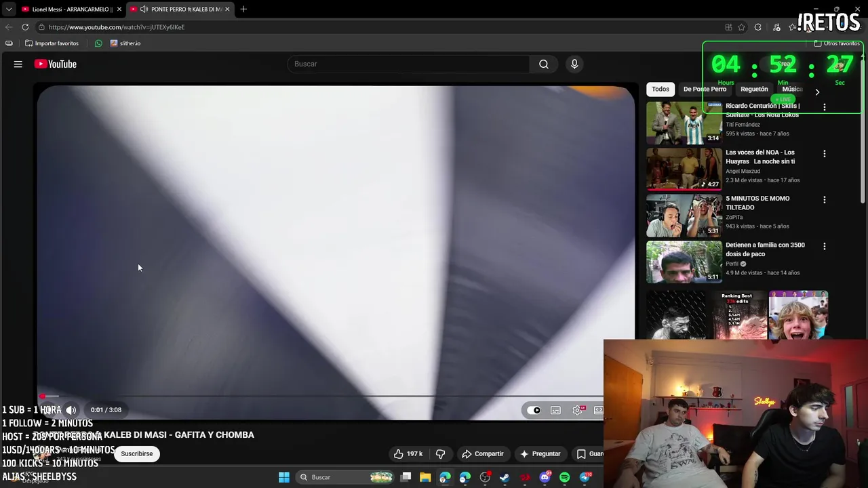The width and height of the screenshot is (868, 488).
Task: Click the Compartir share button
Action: point(482,453)
